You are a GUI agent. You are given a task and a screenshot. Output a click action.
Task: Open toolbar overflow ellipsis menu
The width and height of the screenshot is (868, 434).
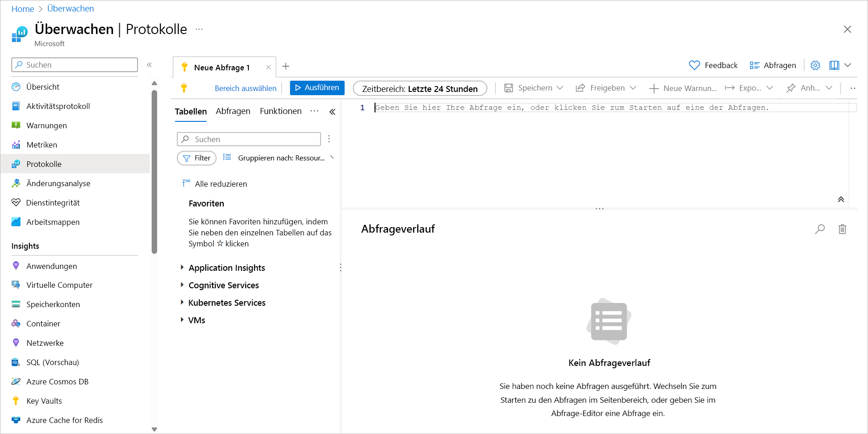click(x=852, y=88)
